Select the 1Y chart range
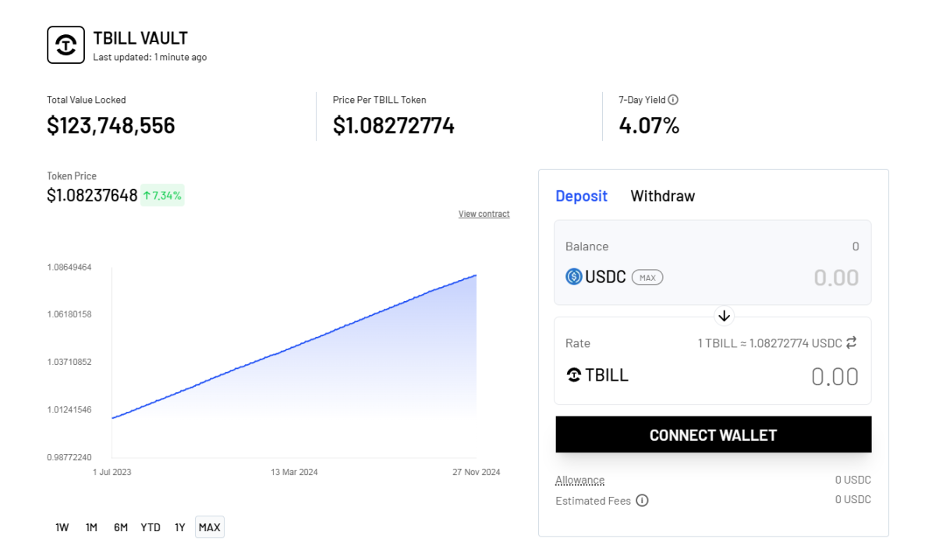925x560 pixels. click(179, 527)
